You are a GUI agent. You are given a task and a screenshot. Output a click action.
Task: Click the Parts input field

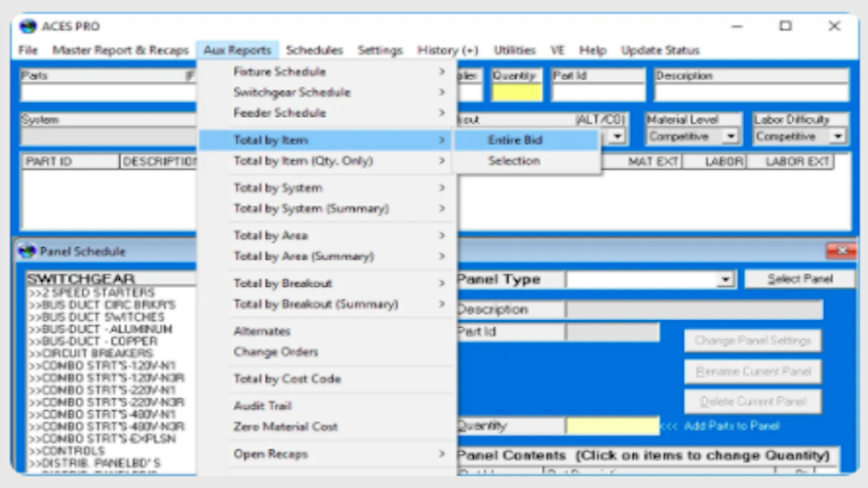[x=108, y=93]
